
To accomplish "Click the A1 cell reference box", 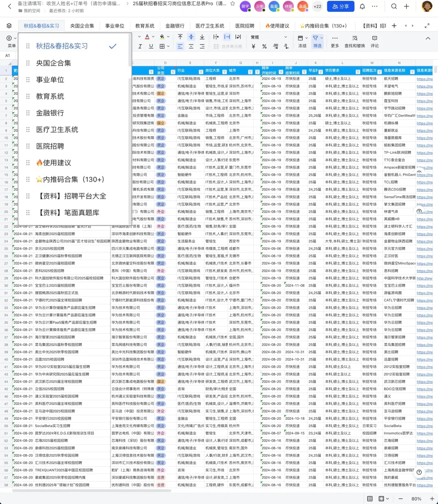I will pyautogui.click(x=8, y=56).
